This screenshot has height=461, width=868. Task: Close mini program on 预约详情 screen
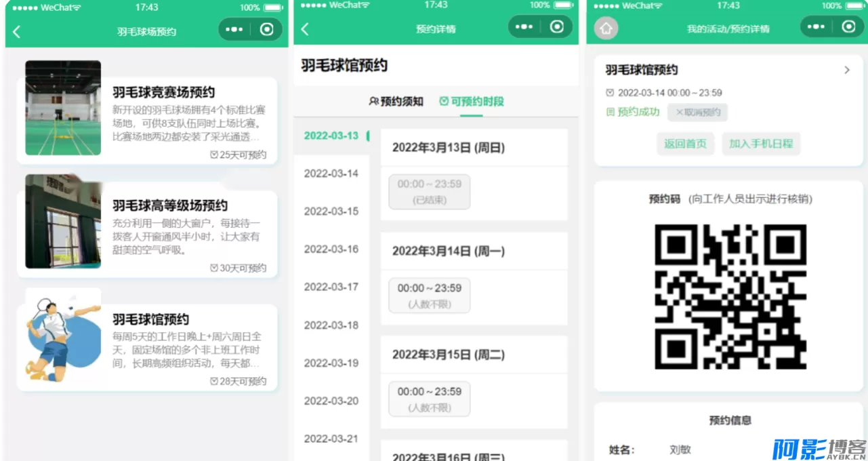[557, 27]
